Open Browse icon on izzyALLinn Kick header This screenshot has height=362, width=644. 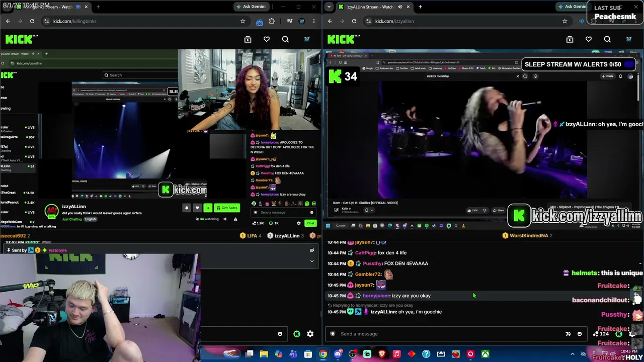(x=570, y=39)
